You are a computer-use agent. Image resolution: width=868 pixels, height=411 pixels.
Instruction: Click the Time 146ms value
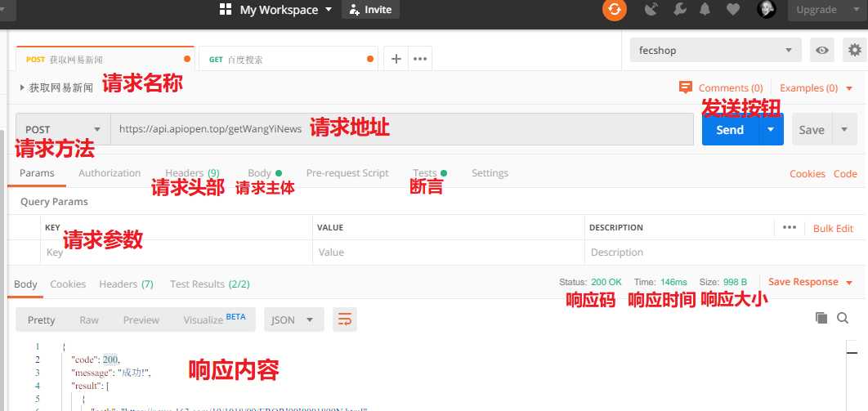point(673,282)
